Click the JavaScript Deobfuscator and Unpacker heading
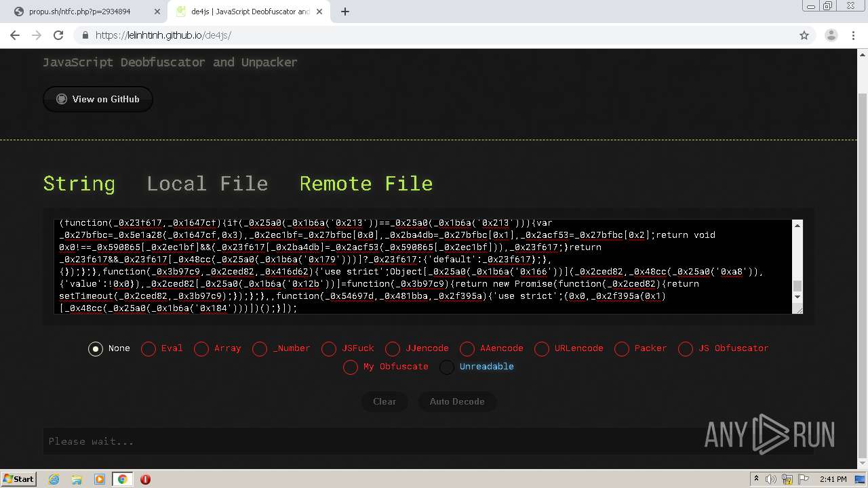 tap(170, 62)
